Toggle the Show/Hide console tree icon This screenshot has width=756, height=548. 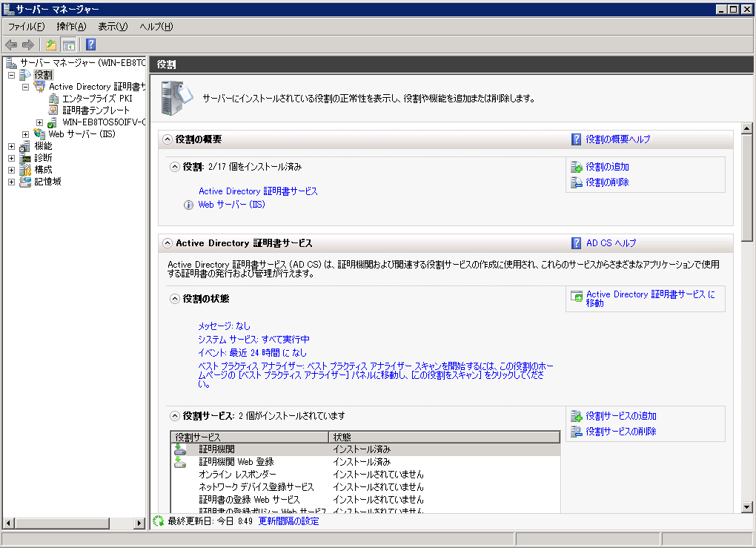tap(69, 44)
